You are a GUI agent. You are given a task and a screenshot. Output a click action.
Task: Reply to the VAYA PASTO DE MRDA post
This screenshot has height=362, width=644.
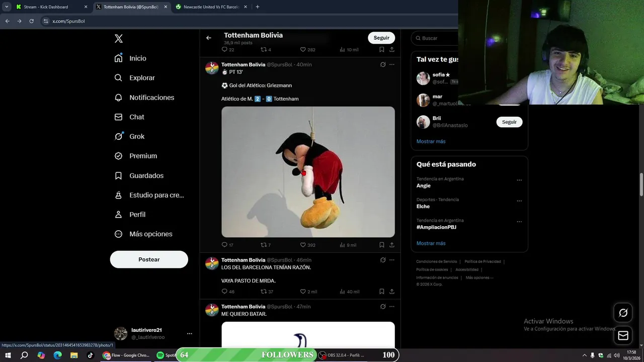(228, 292)
